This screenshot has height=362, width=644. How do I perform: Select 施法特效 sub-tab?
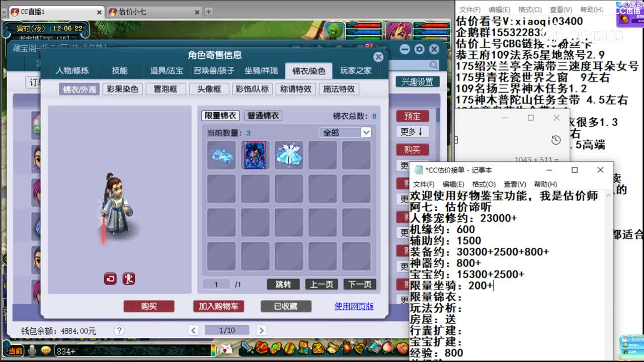[339, 89]
